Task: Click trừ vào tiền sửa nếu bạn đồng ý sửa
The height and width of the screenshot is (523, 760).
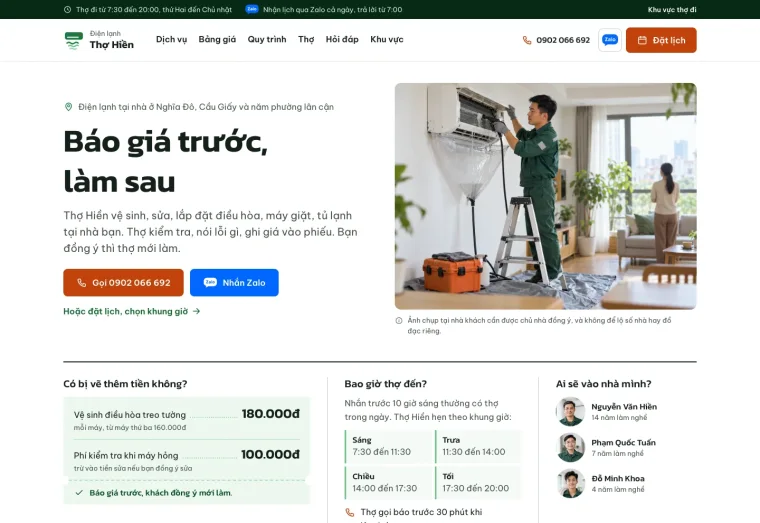Action: [x=133, y=468]
